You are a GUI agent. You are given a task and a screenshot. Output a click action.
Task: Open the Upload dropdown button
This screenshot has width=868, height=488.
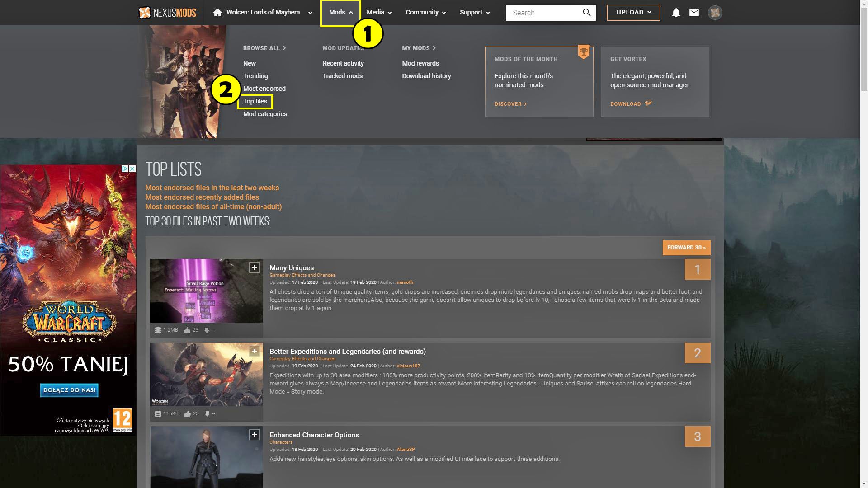633,13
